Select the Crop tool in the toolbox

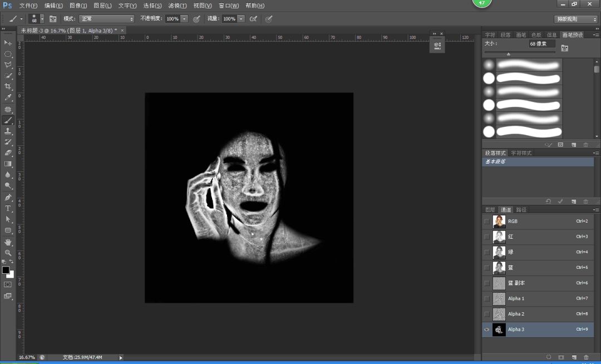tap(8, 86)
